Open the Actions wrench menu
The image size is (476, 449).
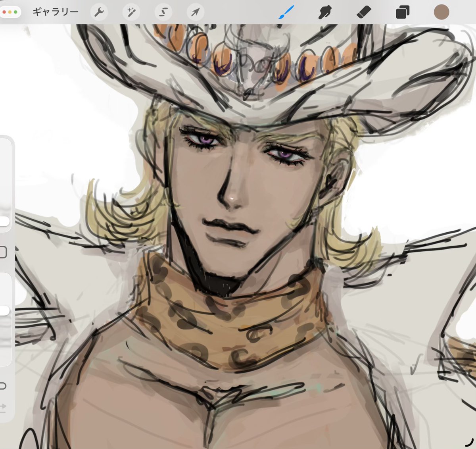pyautogui.click(x=99, y=12)
